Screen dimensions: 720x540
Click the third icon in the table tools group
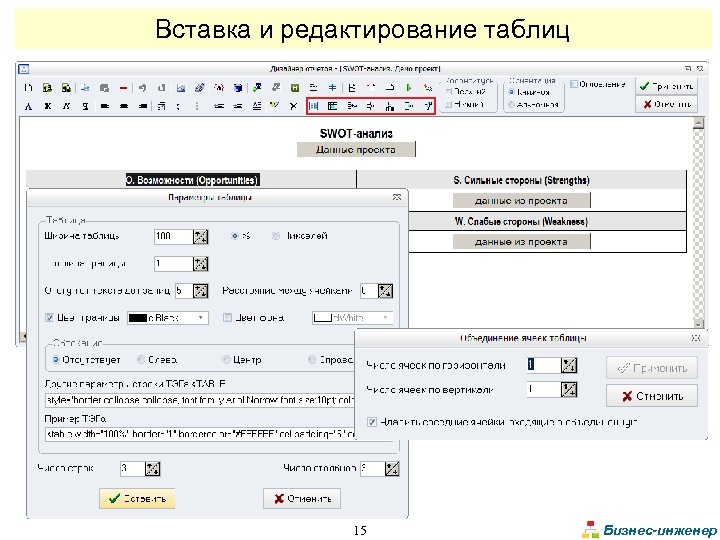[x=352, y=106]
